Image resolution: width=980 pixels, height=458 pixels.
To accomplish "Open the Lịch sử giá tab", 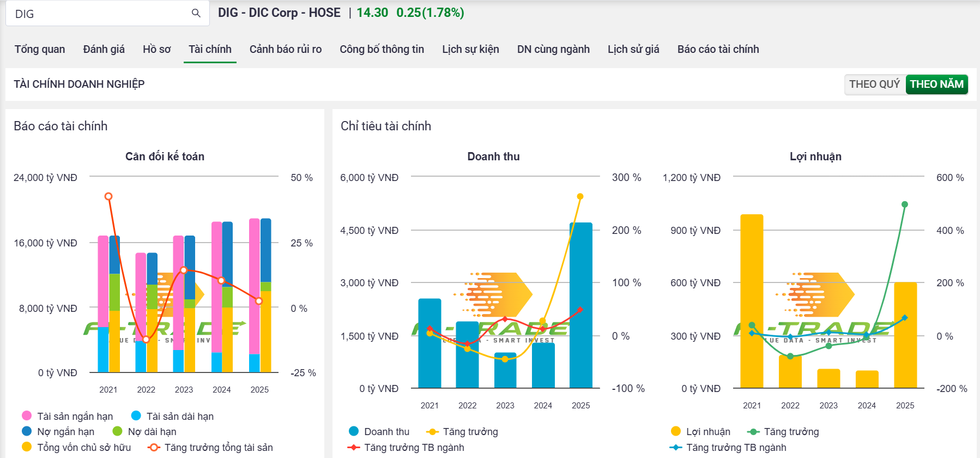I will (x=633, y=49).
